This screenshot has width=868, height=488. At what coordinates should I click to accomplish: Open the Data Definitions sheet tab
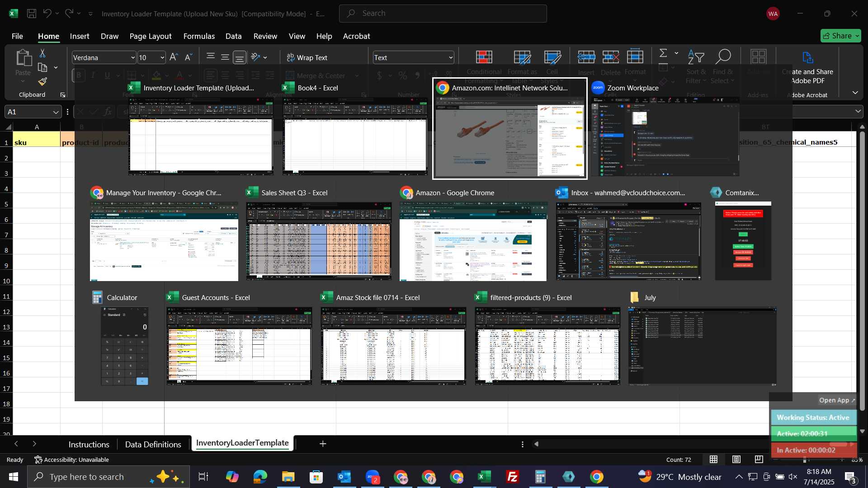[153, 444]
